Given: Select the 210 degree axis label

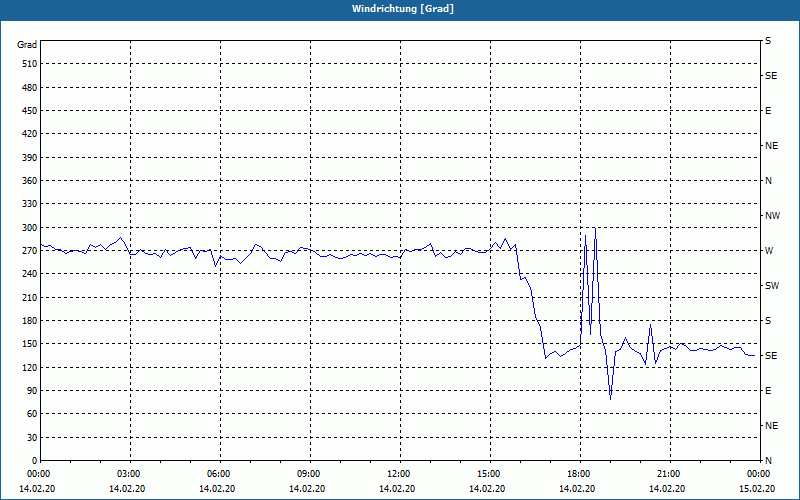Looking at the screenshot, I should (x=30, y=297).
